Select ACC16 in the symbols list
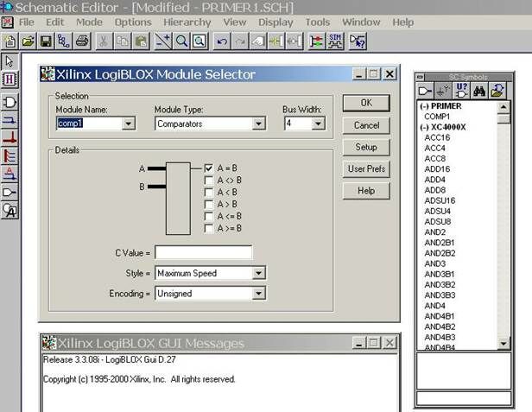The image size is (532, 412). (x=437, y=138)
